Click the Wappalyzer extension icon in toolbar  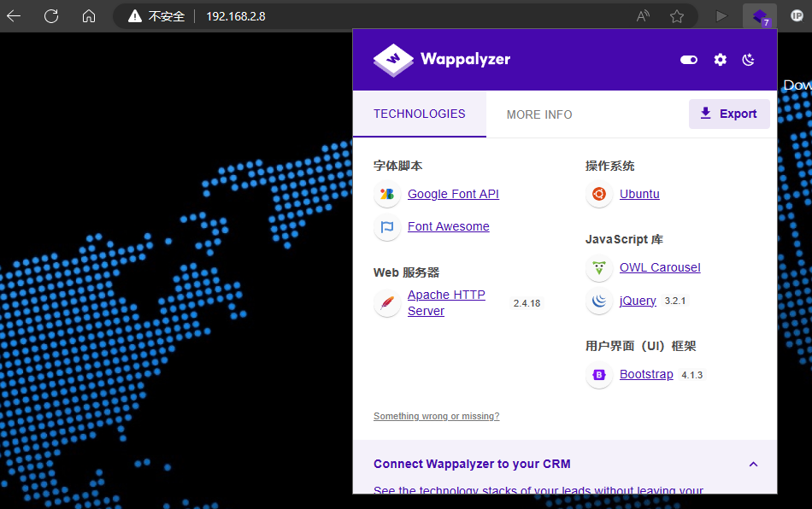point(760,16)
